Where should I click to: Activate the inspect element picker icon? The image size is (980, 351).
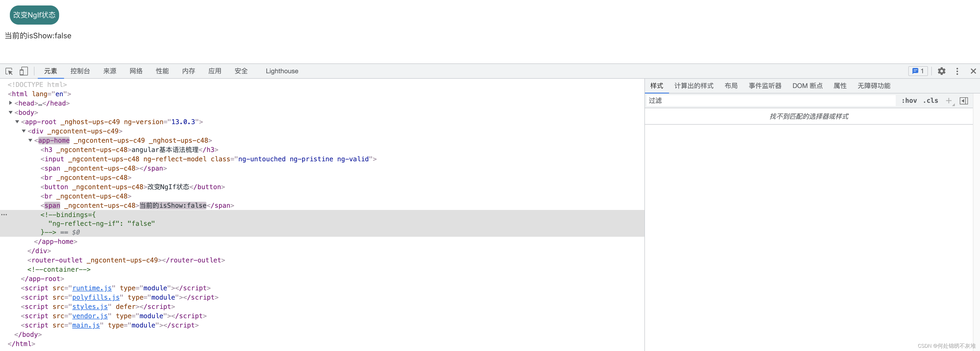(x=9, y=71)
